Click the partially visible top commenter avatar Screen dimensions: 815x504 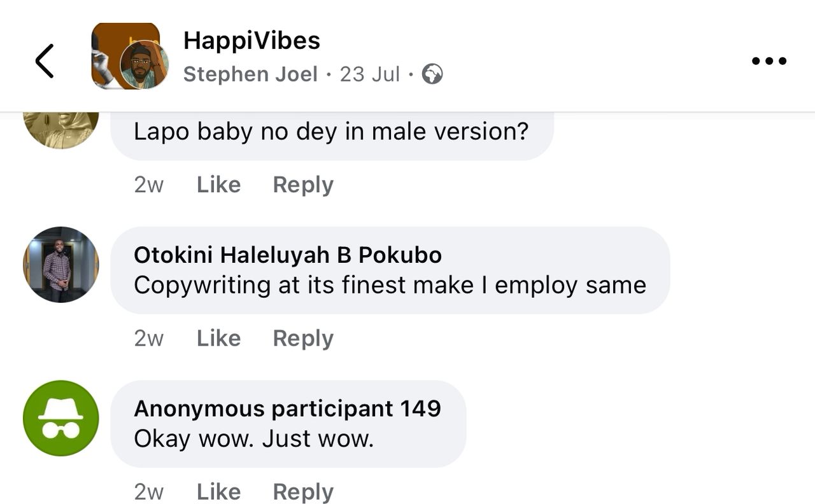click(x=61, y=130)
